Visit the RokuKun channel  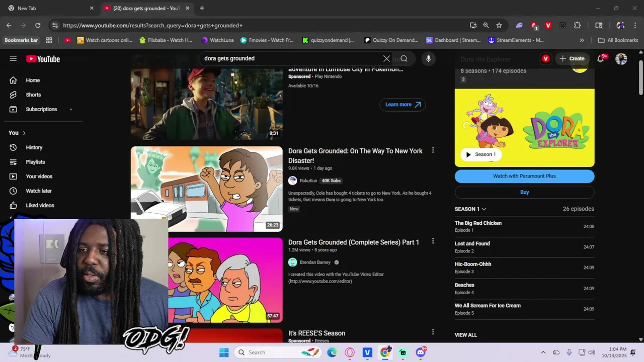308,180
